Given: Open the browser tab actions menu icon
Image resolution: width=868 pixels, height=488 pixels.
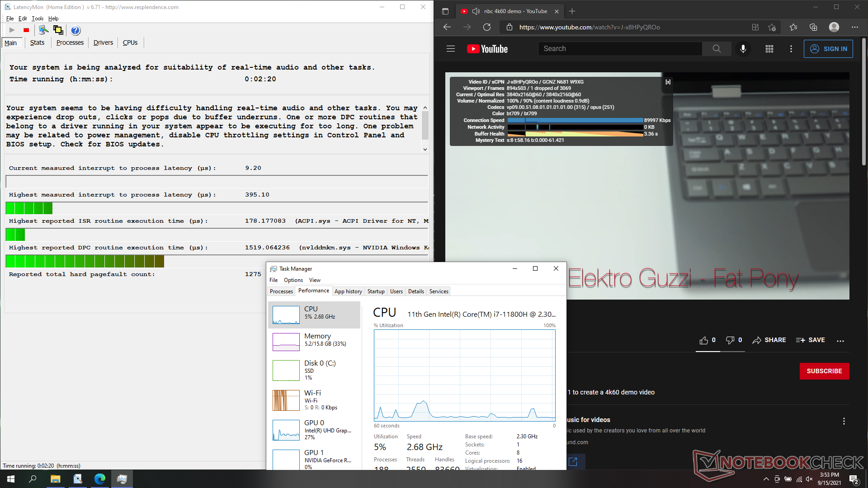Looking at the screenshot, I should tap(445, 11).
